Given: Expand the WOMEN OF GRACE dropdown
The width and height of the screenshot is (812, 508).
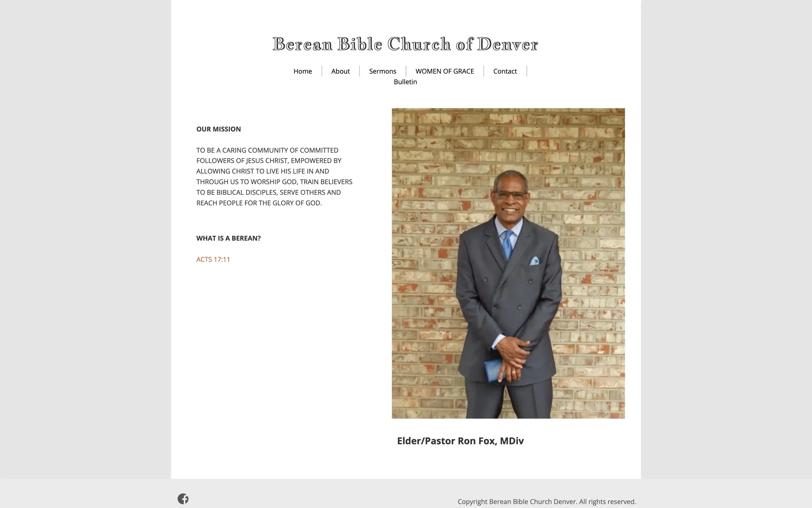Looking at the screenshot, I should 444,71.
